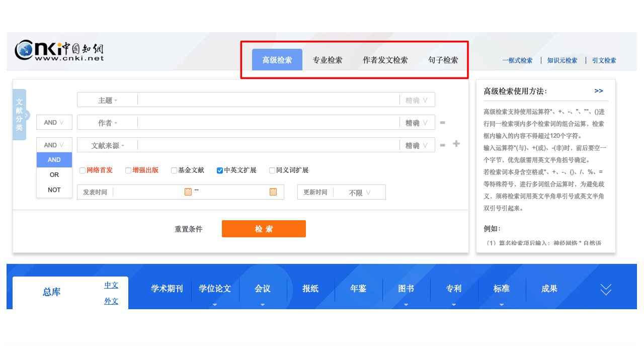Open the 知识元检索 link
644x362 pixels.
562,61
